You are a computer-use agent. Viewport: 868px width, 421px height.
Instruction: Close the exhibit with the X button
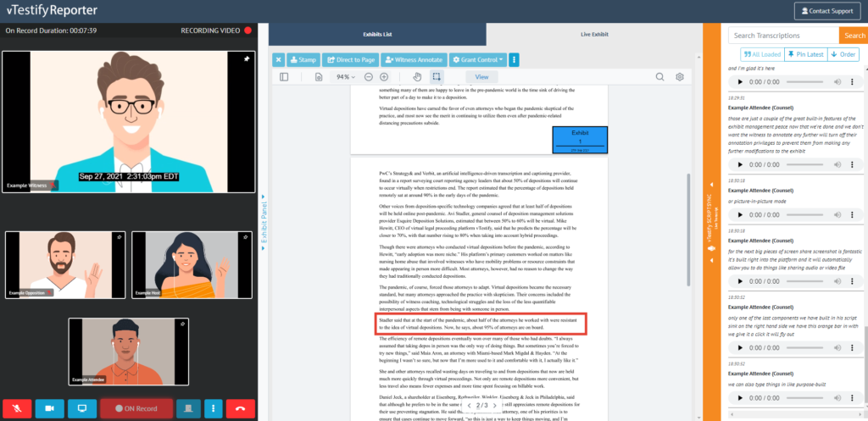[x=278, y=60]
